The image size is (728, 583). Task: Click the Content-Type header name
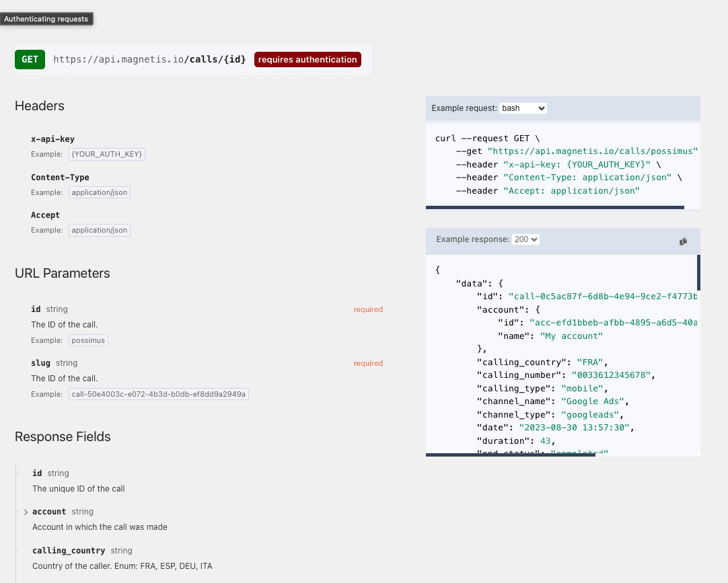[x=60, y=178]
